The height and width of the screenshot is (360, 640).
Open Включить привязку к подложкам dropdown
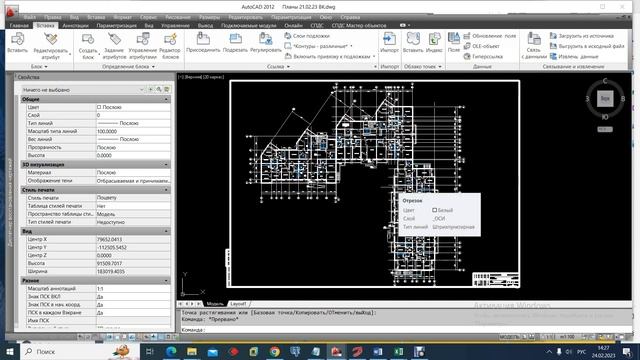tap(330, 56)
